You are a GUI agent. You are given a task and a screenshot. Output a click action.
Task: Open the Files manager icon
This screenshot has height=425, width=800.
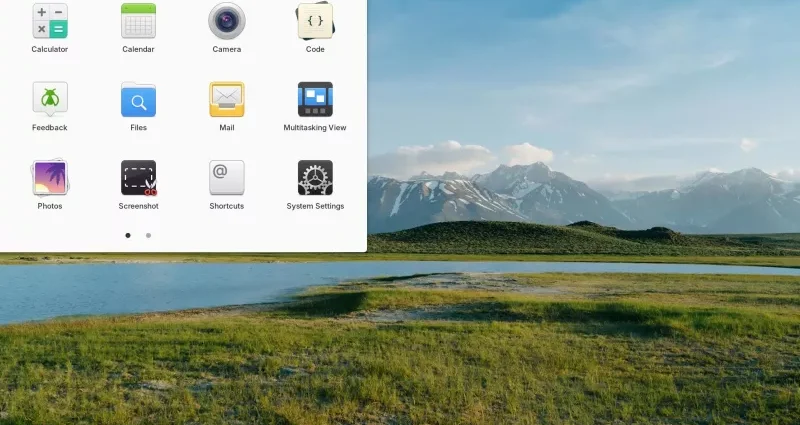[x=138, y=100]
